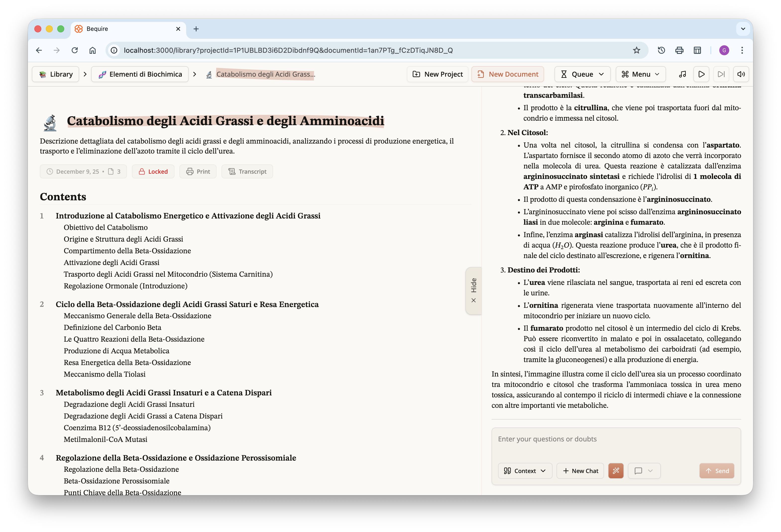The image size is (781, 532).
Task: Click the browser print icon
Action: coord(679,51)
